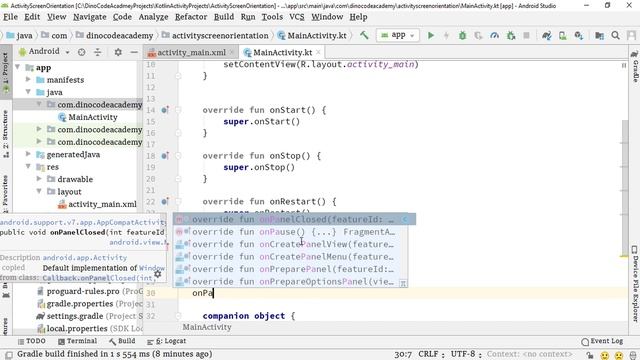Toggle the 6: Logcat tool window
The image size is (640, 360).
pos(167,341)
